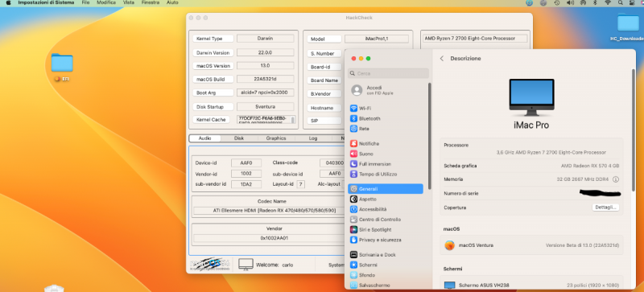
Task: Click the Bluetooth icon in menu bar
Action: [595, 2]
